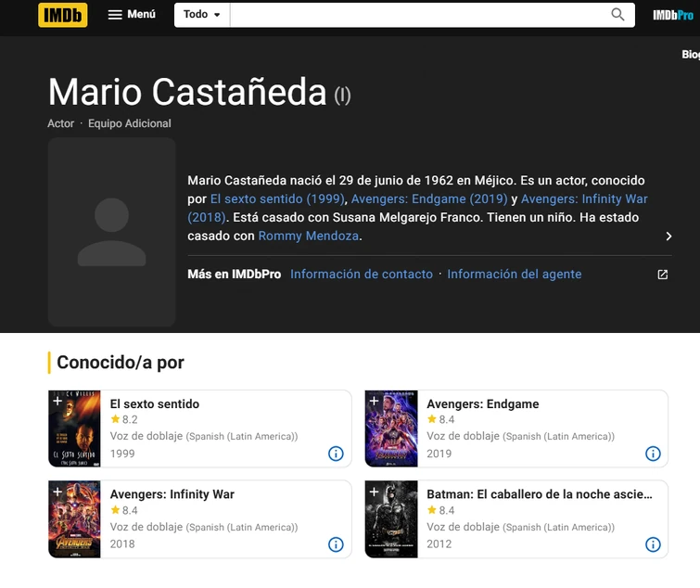The width and height of the screenshot is (700, 588).
Task: Add Avengers: Infinity War to watchlist plus icon
Action: [x=57, y=492]
